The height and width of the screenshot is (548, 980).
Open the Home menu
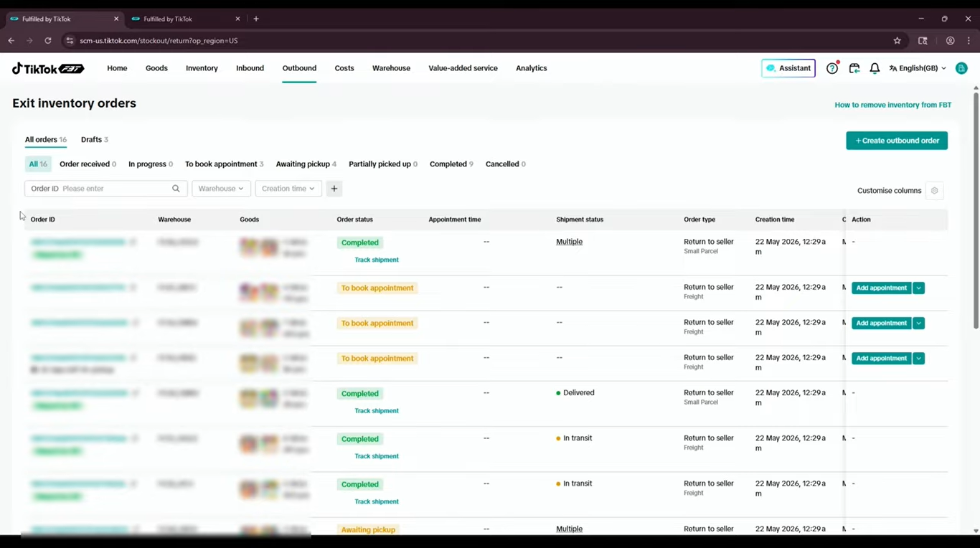pyautogui.click(x=117, y=68)
